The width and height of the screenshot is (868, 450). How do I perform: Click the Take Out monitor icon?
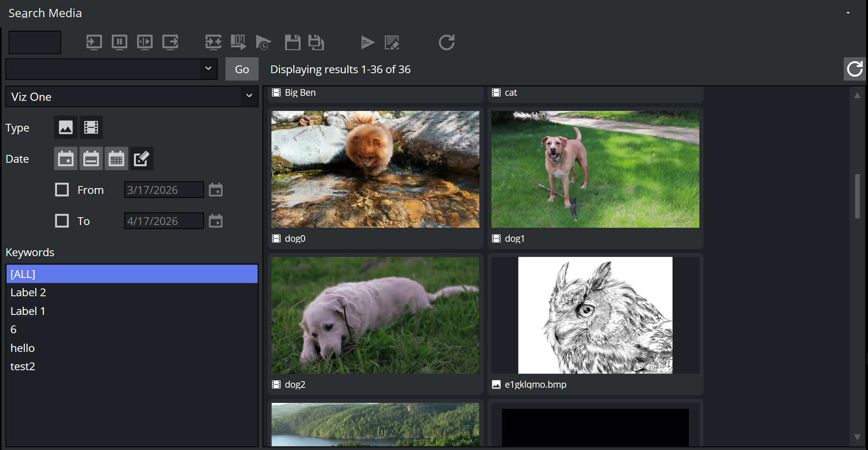(170, 42)
